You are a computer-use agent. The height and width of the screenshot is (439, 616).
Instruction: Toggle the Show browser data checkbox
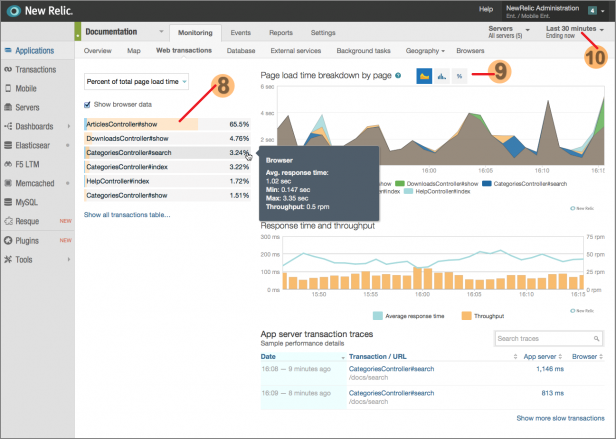[88, 104]
